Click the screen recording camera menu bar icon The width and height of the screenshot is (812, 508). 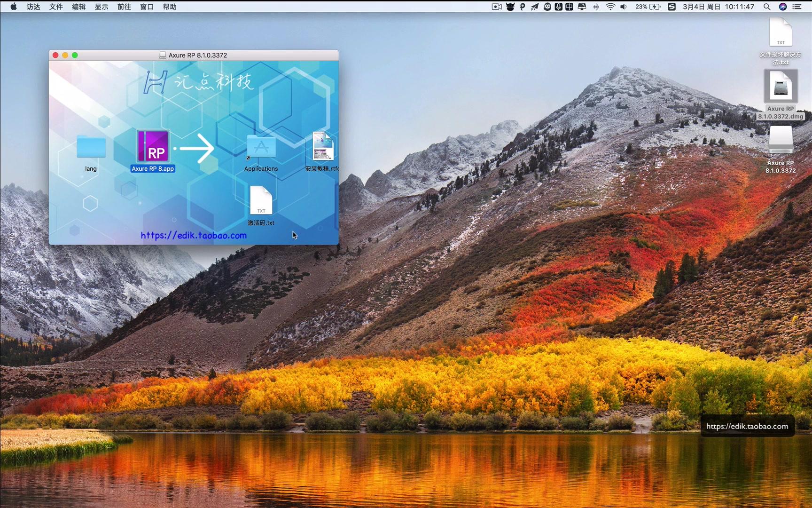coord(497,7)
